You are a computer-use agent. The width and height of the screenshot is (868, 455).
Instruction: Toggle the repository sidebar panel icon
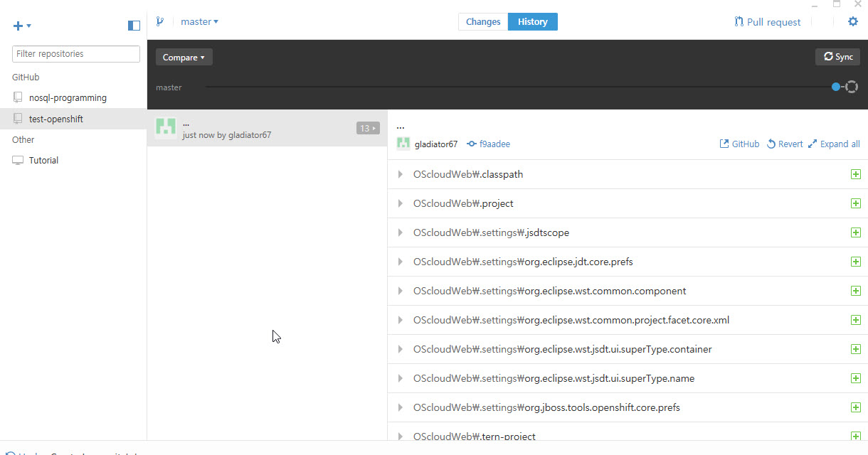[x=134, y=26]
